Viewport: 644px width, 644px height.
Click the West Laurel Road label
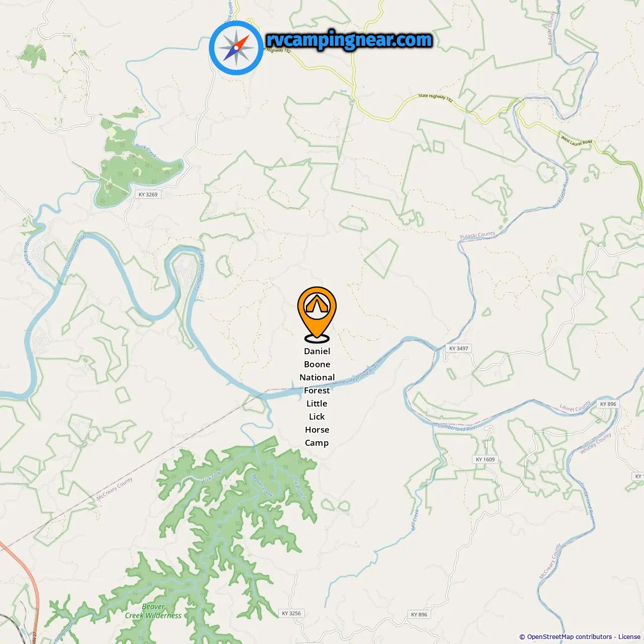point(577,140)
